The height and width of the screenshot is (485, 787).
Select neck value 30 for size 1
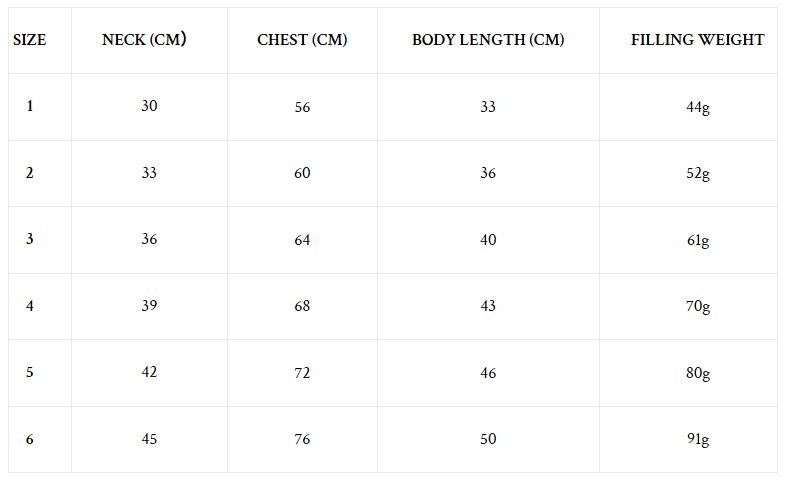[149, 106]
